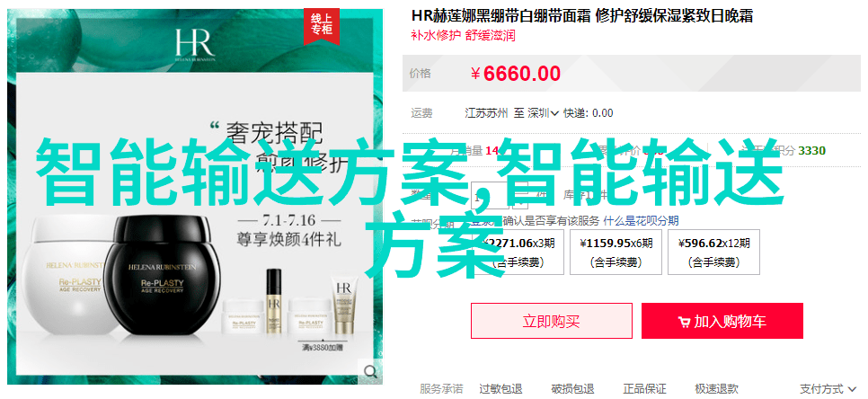
Task: Open the 什么是花呗分期 link
Action: click(x=641, y=221)
